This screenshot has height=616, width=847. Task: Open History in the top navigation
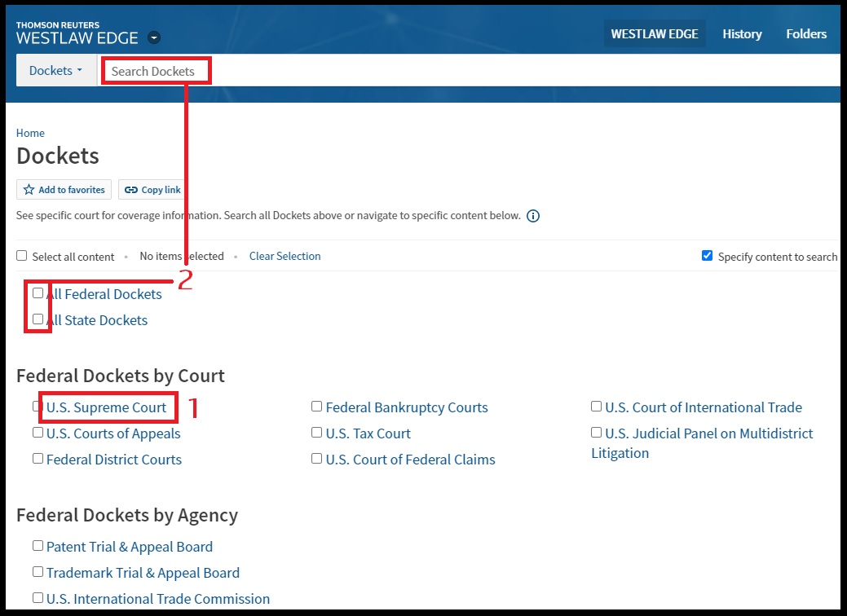pyautogui.click(x=741, y=34)
